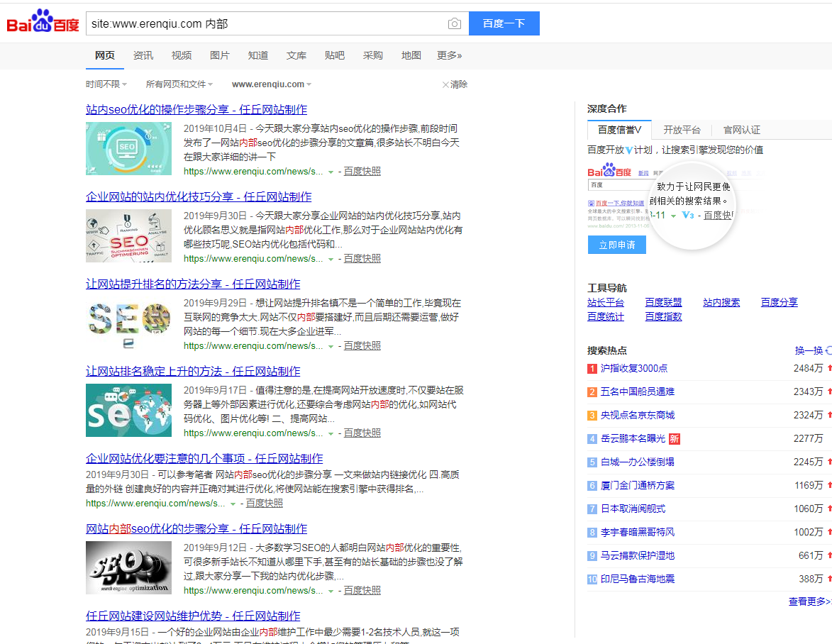Click the 立即申请 button
The height and width of the screenshot is (644, 832).
(x=616, y=245)
